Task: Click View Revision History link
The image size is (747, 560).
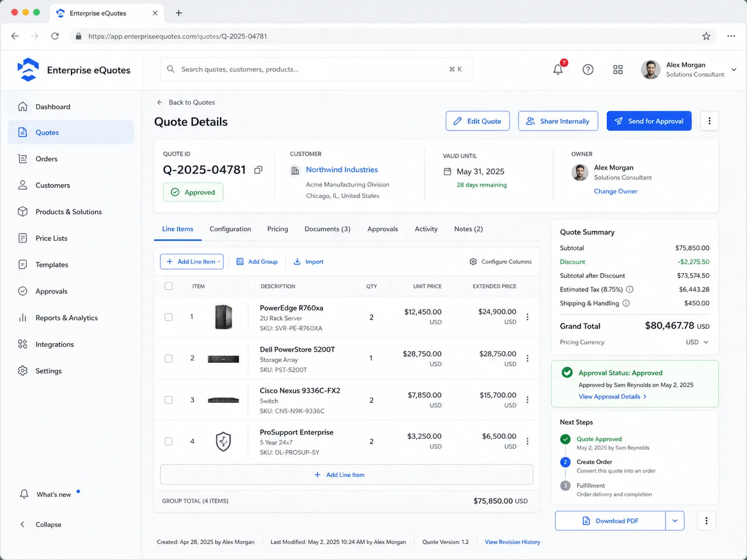Action: click(512, 542)
